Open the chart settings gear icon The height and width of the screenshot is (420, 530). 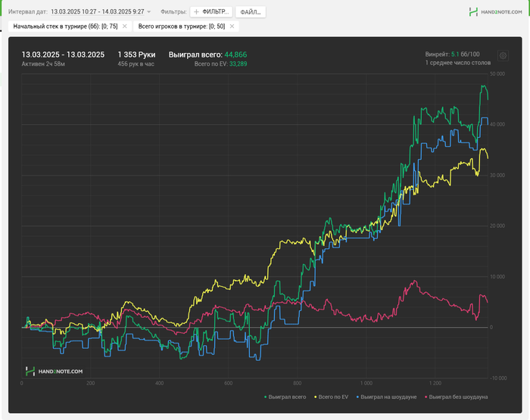click(503, 55)
